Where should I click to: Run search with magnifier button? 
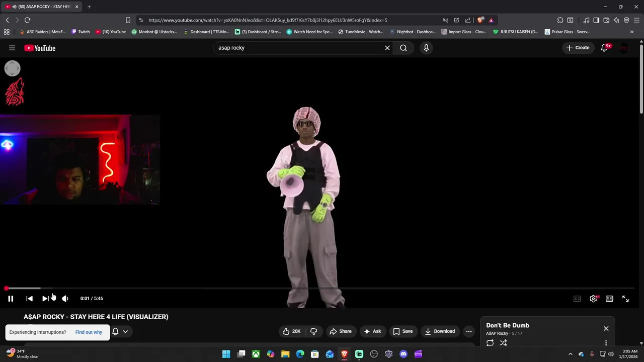pos(404,48)
